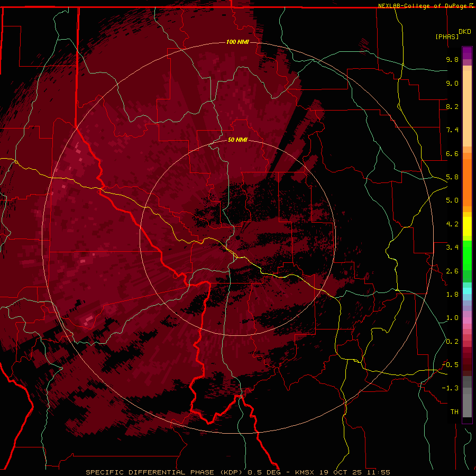Click the 1.8 scale value
Screen dimensions: 476x476
coord(452,295)
